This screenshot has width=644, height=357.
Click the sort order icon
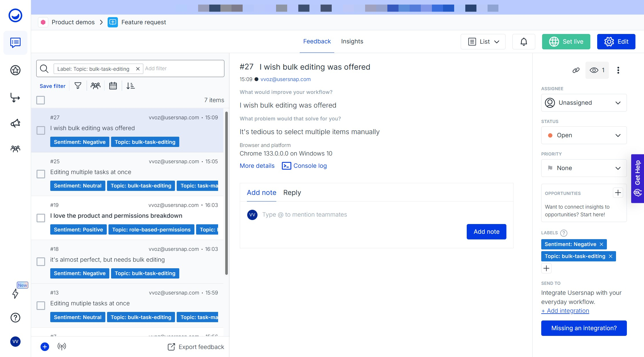click(x=130, y=86)
